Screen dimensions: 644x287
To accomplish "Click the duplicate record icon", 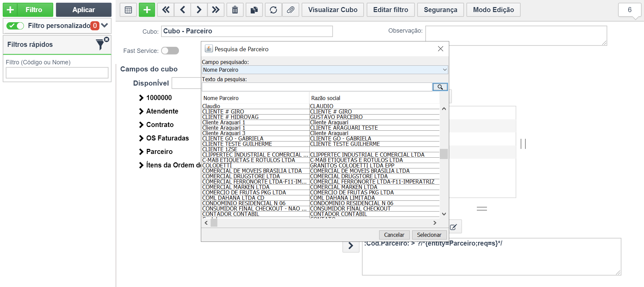I will pyautogui.click(x=254, y=10).
